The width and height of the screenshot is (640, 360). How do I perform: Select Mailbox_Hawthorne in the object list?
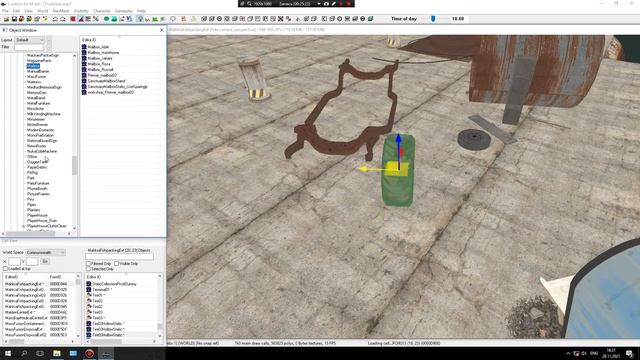(x=103, y=53)
